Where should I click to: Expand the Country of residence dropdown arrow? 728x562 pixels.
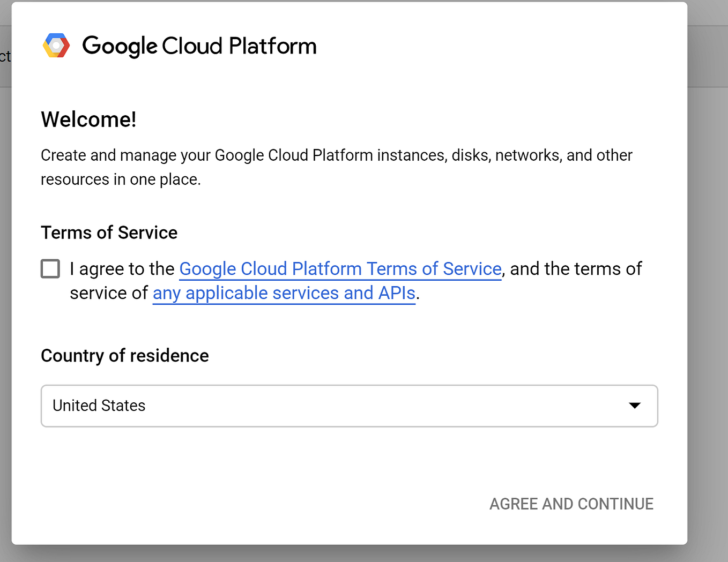(x=635, y=406)
